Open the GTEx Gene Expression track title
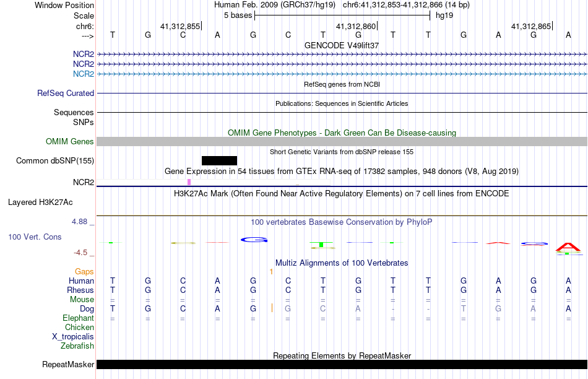Screen dimensions: 588x379 (x=342, y=172)
